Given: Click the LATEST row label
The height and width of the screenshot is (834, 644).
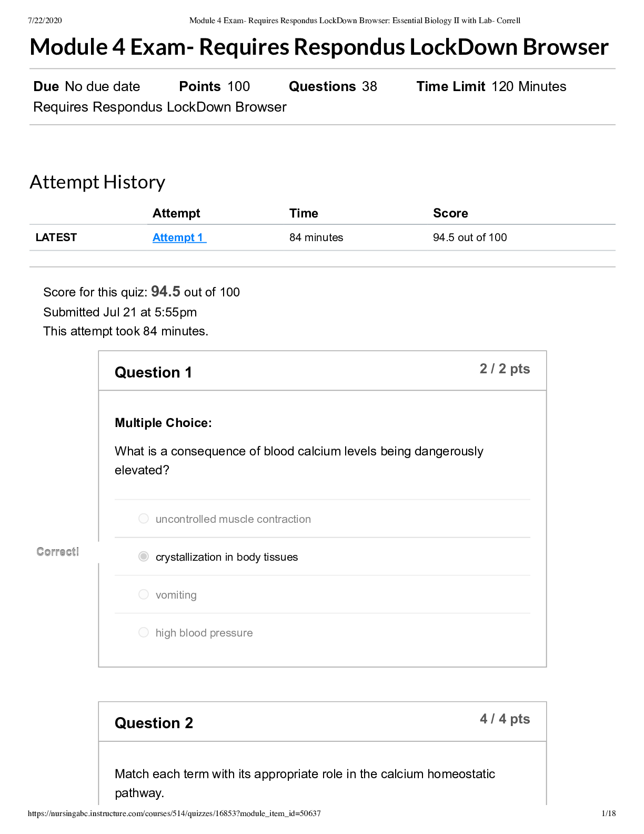Looking at the screenshot, I should [x=56, y=237].
